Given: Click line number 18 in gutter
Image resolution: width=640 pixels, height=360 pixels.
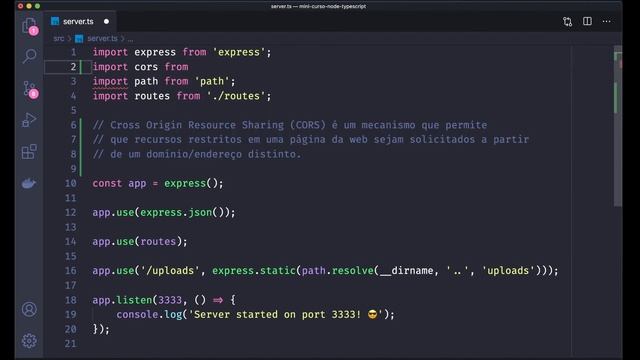Looking at the screenshot, I should [71, 300].
